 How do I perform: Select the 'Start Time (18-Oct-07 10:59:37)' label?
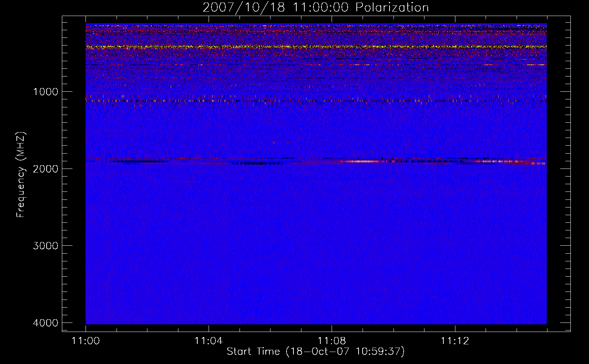316,352
